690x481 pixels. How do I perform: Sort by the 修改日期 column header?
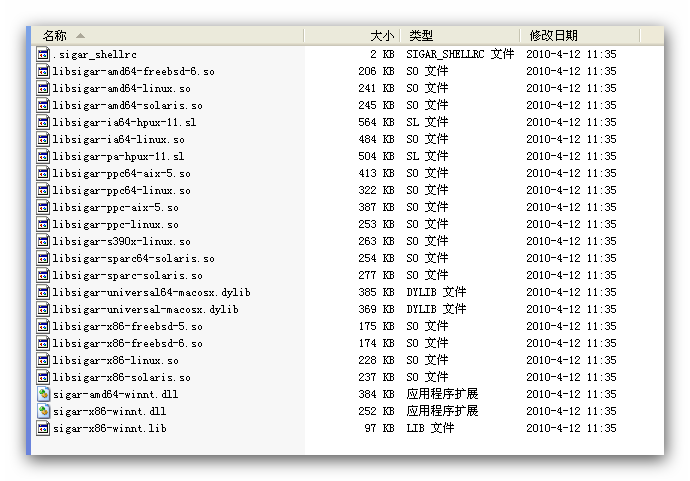click(580, 36)
